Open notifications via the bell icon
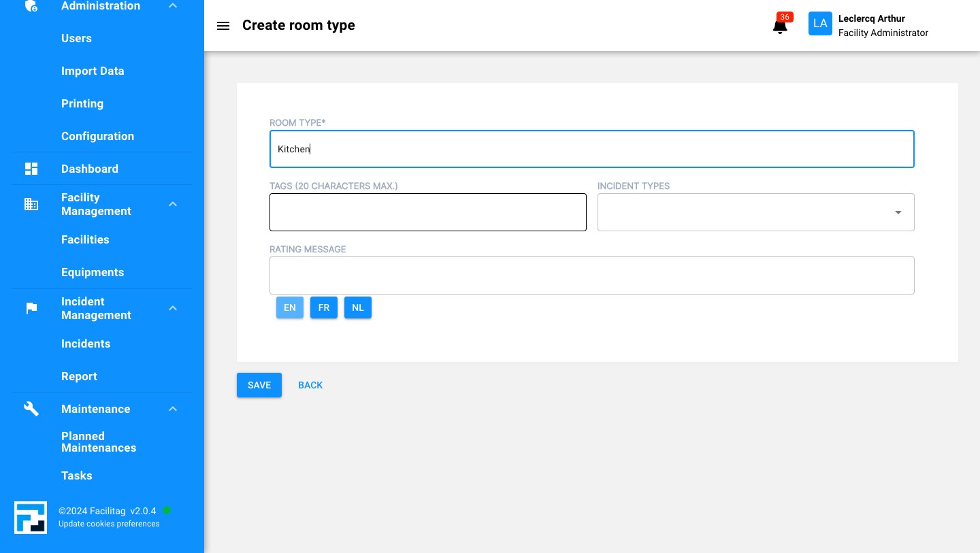Viewport: 980px width, 553px height. [x=780, y=26]
